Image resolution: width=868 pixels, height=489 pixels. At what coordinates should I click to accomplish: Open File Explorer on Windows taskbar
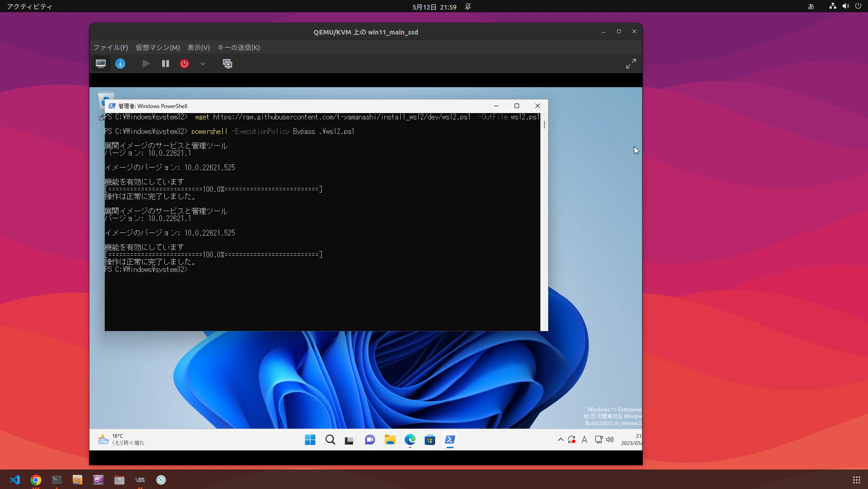(x=390, y=440)
